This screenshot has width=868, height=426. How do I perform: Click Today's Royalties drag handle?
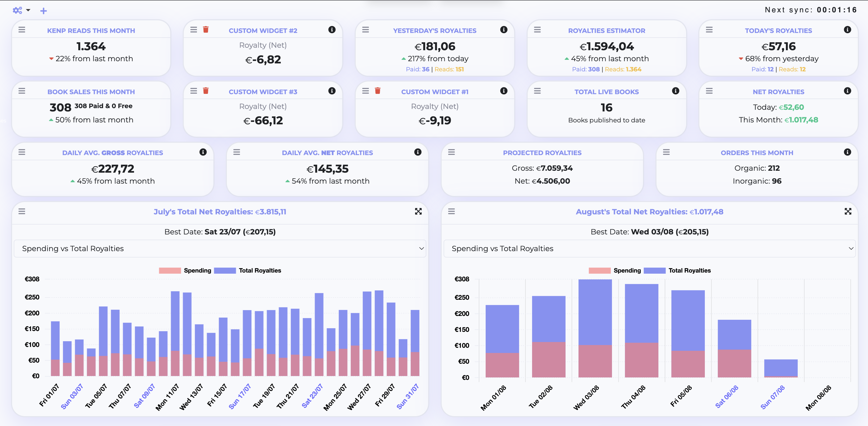click(x=709, y=30)
